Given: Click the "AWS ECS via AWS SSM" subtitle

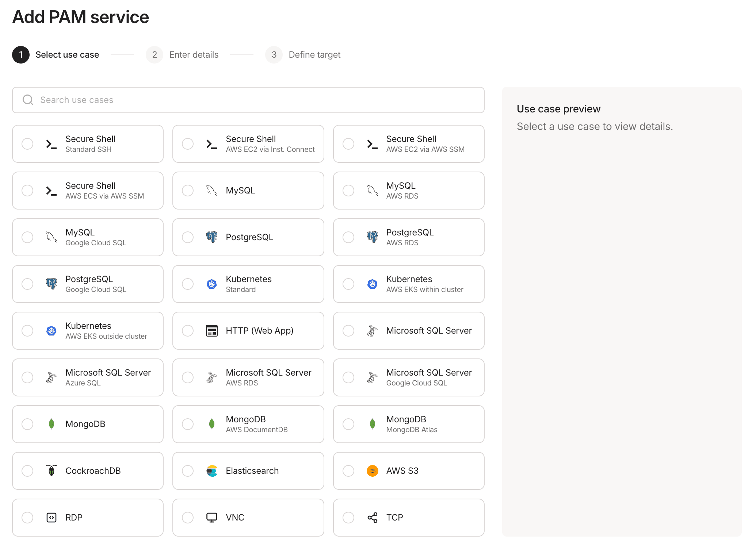Looking at the screenshot, I should coord(105,196).
